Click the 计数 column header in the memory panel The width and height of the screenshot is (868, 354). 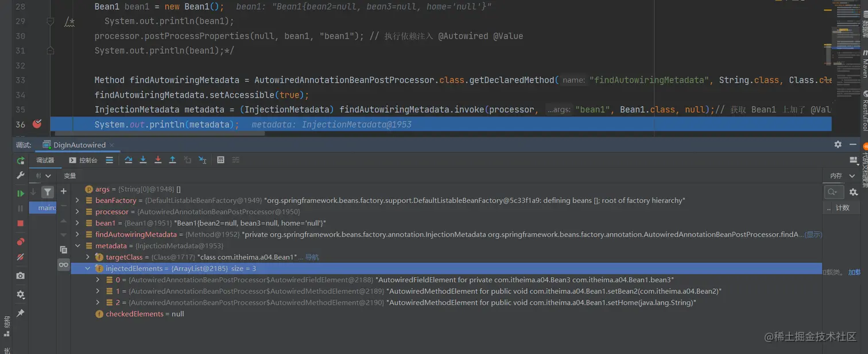(843, 208)
